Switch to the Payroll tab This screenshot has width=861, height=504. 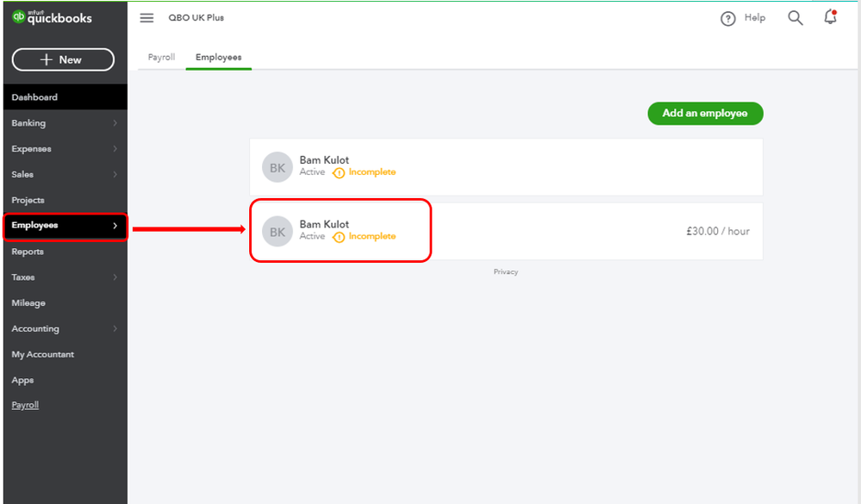click(x=161, y=58)
